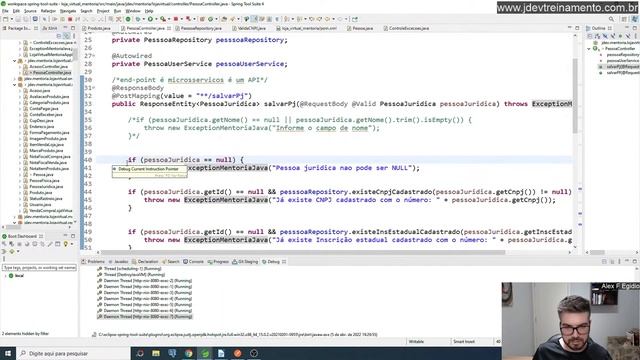
Task: Minimize the Package Explorer view
Action: 66,28
